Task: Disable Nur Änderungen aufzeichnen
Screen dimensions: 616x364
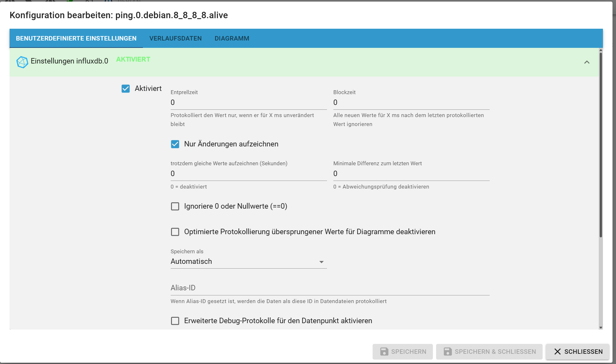Action: pos(175,144)
